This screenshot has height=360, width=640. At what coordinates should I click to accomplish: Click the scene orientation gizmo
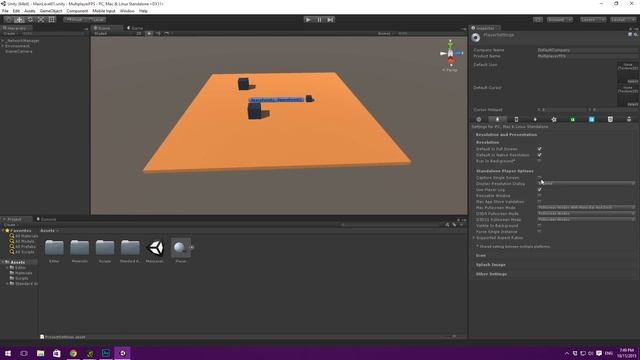coord(451,54)
